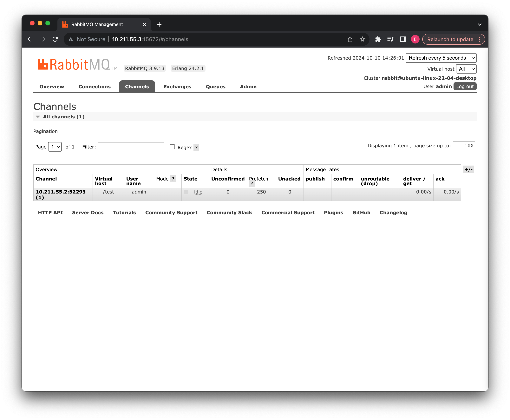Viewport: 510px width, 420px height.
Task: Click the plus/minus column toggle button
Action: (468, 169)
